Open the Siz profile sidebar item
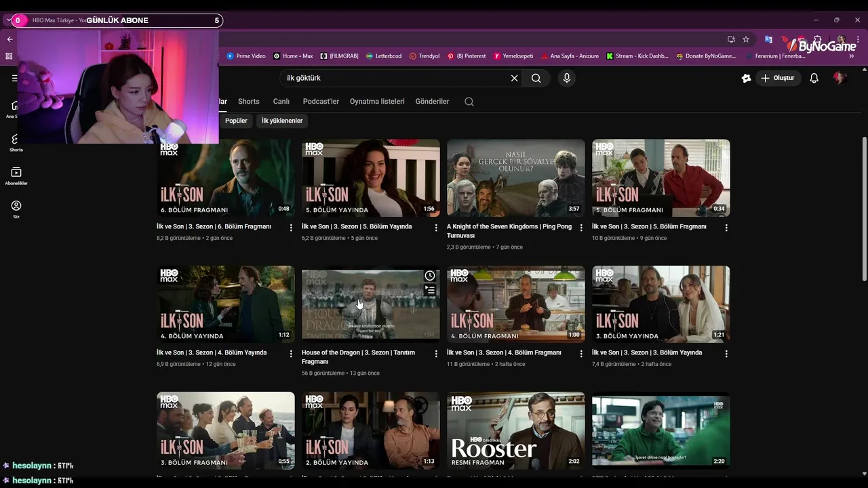 pyautogui.click(x=16, y=209)
